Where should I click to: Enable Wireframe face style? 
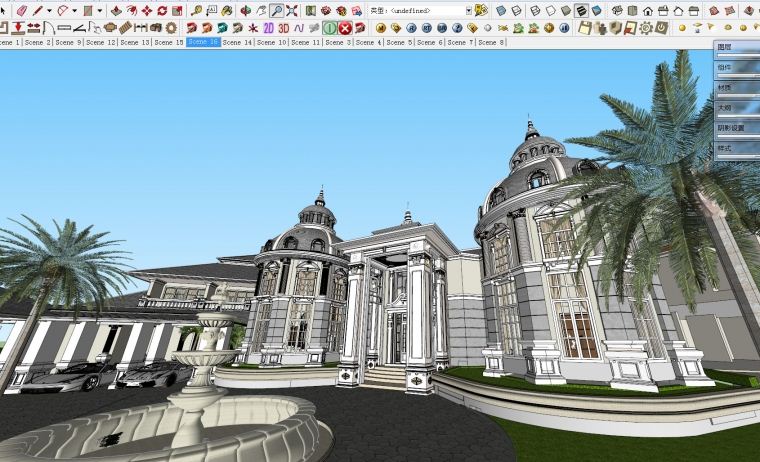[x=535, y=10]
